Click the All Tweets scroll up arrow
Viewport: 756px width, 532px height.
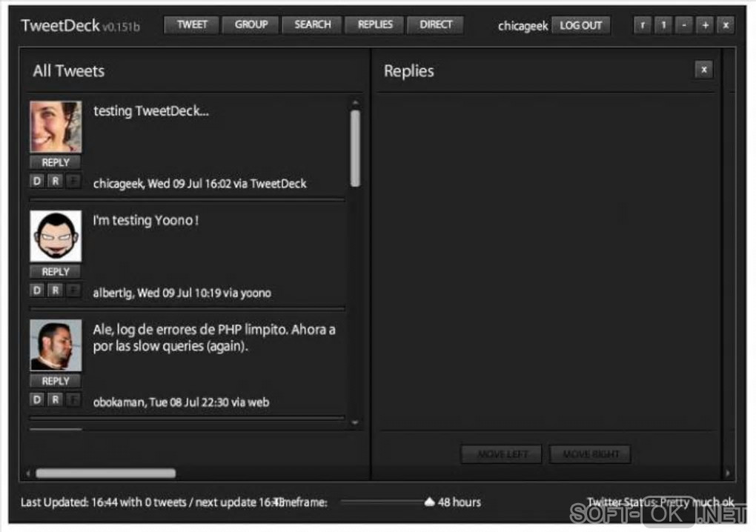[355, 103]
